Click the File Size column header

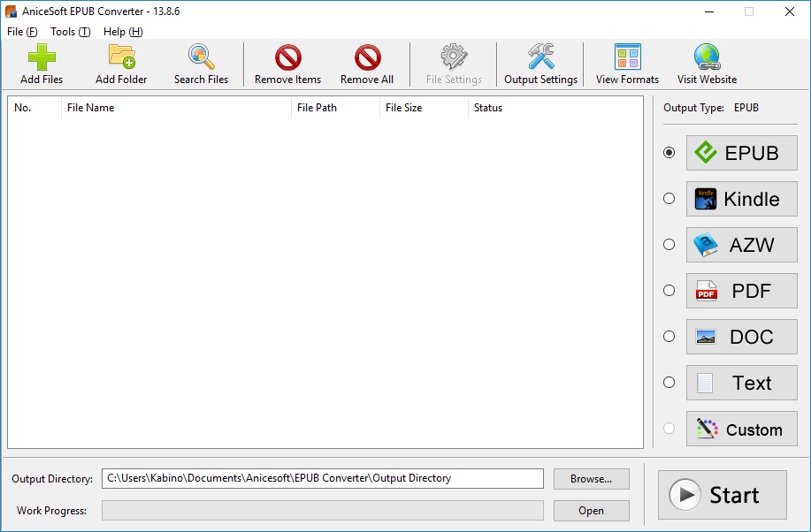(x=425, y=108)
